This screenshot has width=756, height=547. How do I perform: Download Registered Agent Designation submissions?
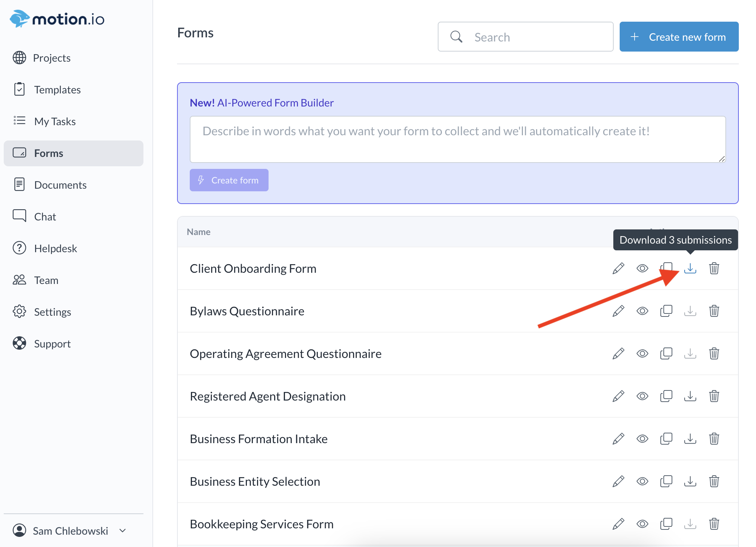click(x=690, y=396)
